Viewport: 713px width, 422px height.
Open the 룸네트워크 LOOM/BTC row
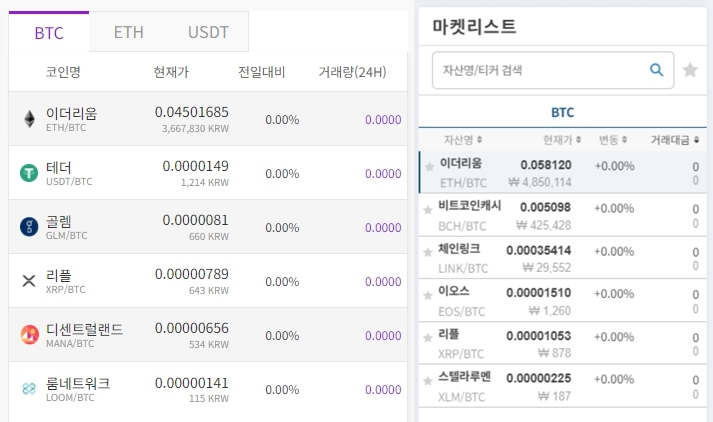click(208, 389)
